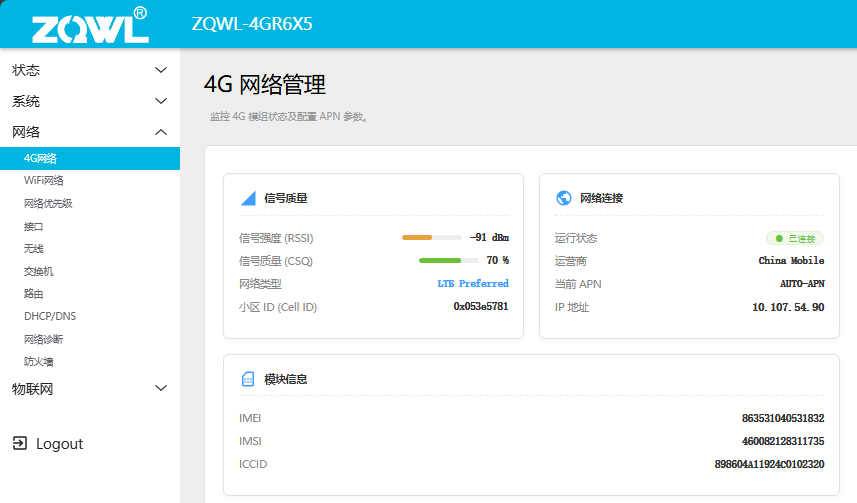Image resolution: width=857 pixels, height=503 pixels.
Task: Click the 当前 APN label
Action: click(x=578, y=284)
